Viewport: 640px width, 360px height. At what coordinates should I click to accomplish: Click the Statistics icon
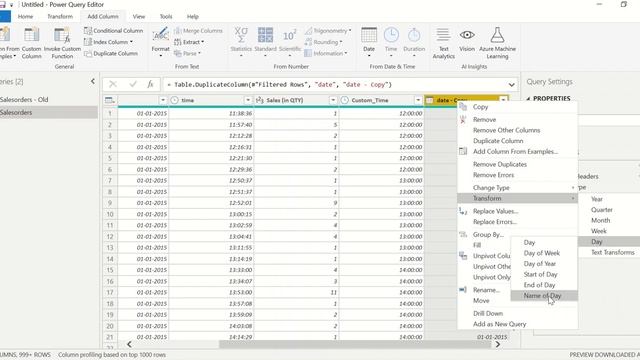click(241, 35)
